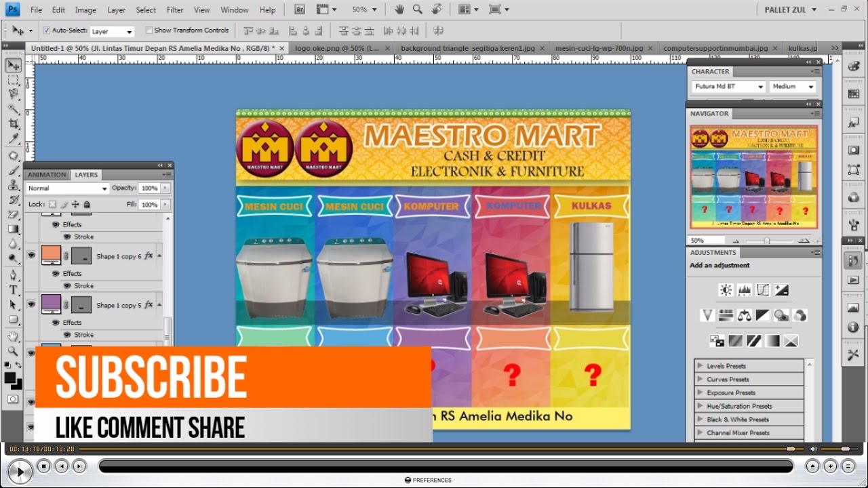The width and height of the screenshot is (868, 488).
Task: Open the font family Futura Md BT dropdown
Action: 729,87
